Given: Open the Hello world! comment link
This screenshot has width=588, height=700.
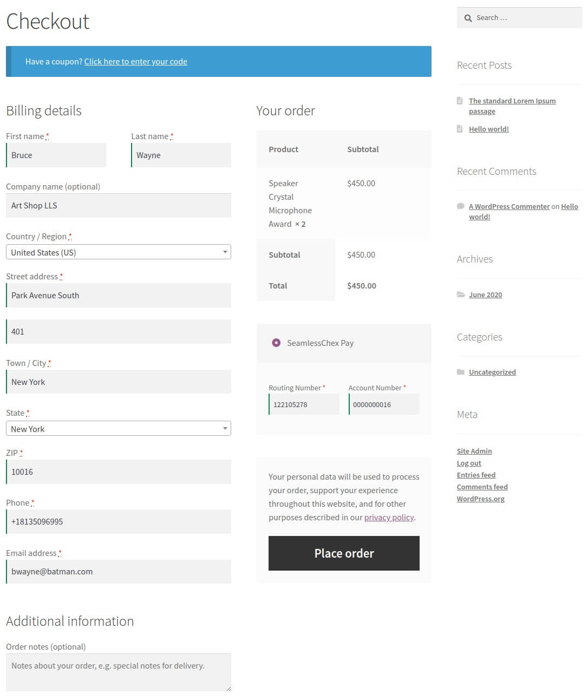Looking at the screenshot, I should click(569, 206).
